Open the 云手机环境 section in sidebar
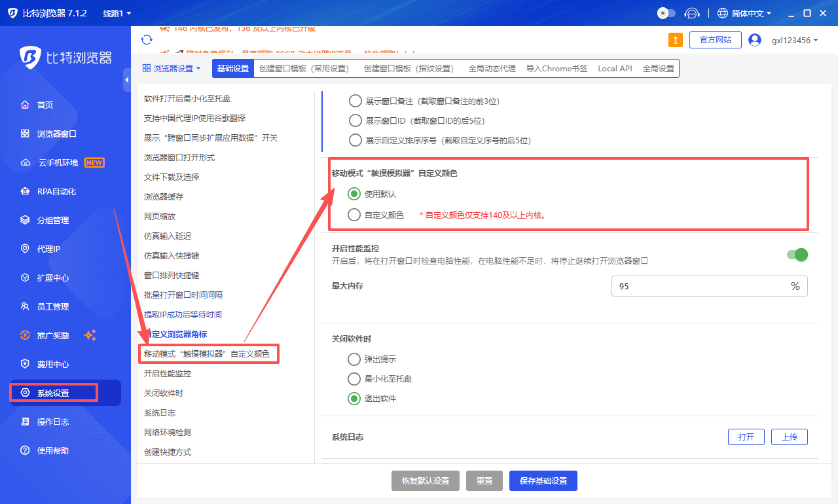Image resolution: width=838 pixels, height=504 pixels. point(59,162)
